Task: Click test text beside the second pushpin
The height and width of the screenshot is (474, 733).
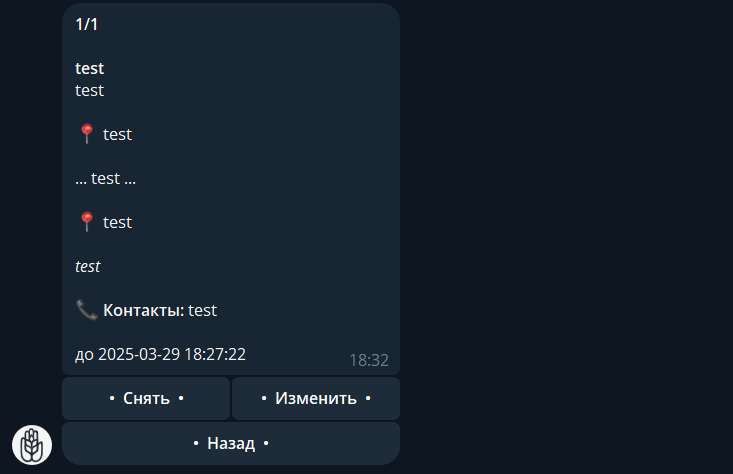Action: 117,223
